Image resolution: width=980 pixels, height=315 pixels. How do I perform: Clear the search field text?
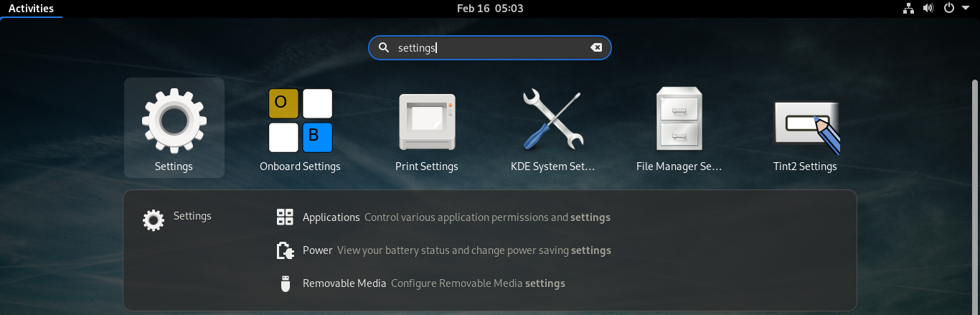pyautogui.click(x=596, y=48)
